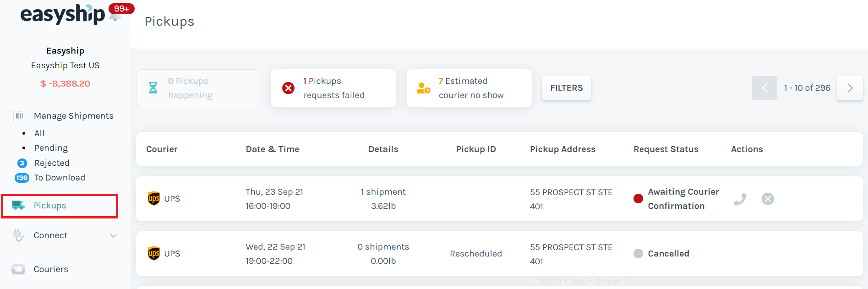
Task: Click pickup address in Thu 23 Sep row
Action: (x=571, y=199)
